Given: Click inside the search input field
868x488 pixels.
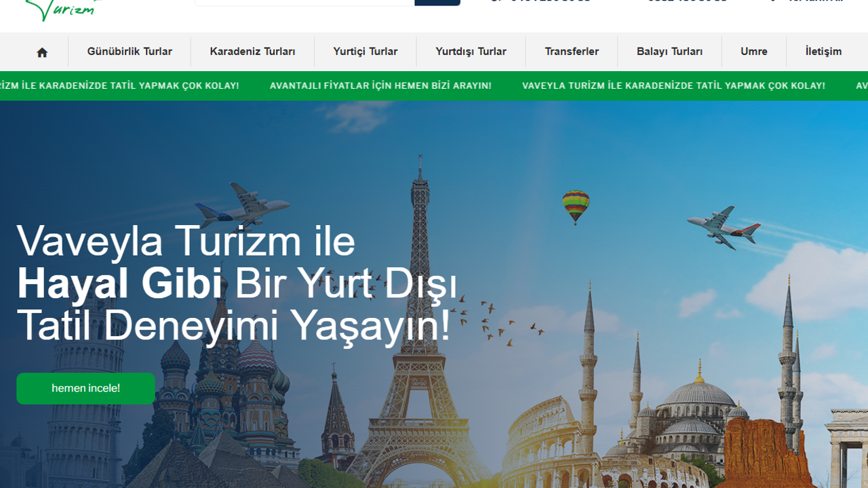Looking at the screenshot, I should [304, 2].
